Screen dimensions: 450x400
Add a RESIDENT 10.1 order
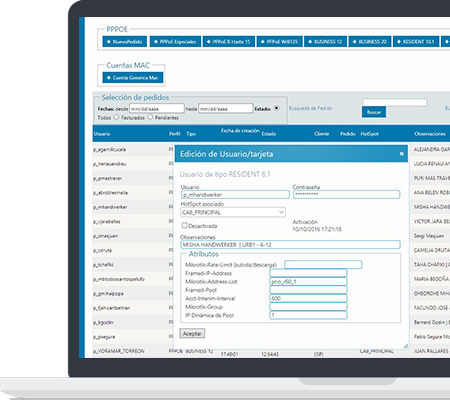pyautogui.click(x=416, y=42)
